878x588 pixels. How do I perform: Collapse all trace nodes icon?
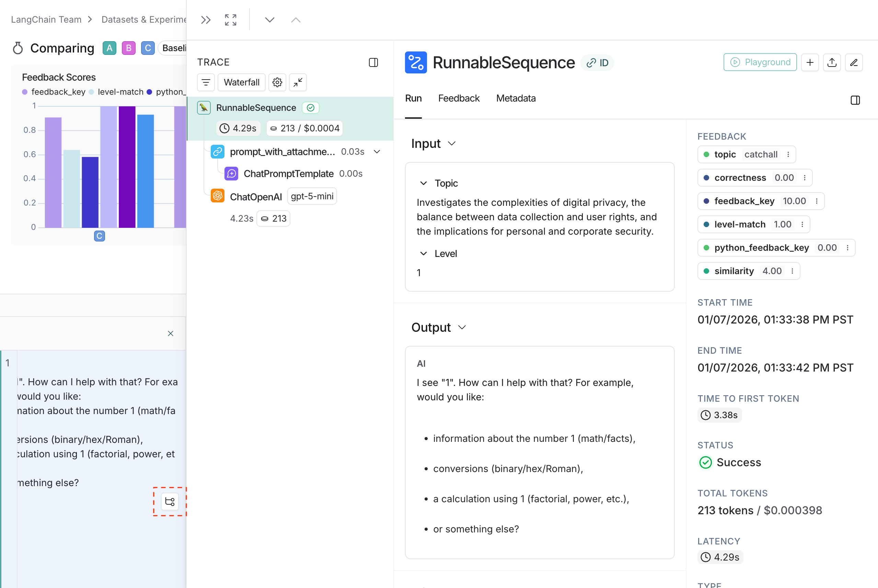point(298,82)
